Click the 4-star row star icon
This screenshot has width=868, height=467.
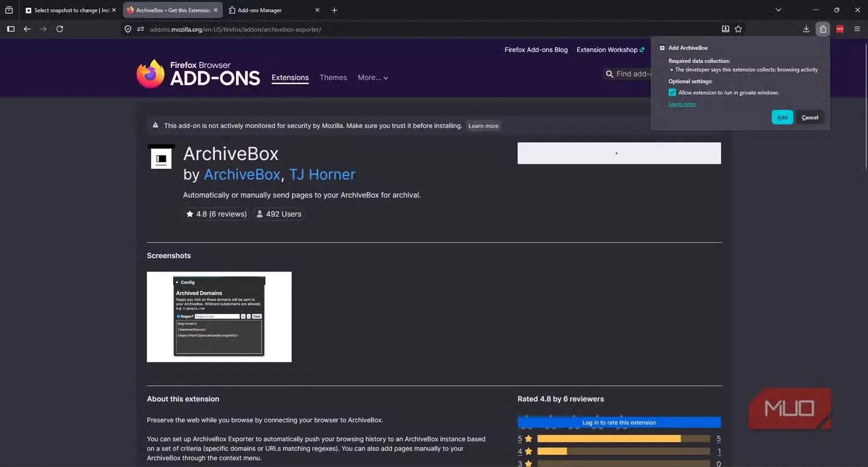tap(528, 451)
